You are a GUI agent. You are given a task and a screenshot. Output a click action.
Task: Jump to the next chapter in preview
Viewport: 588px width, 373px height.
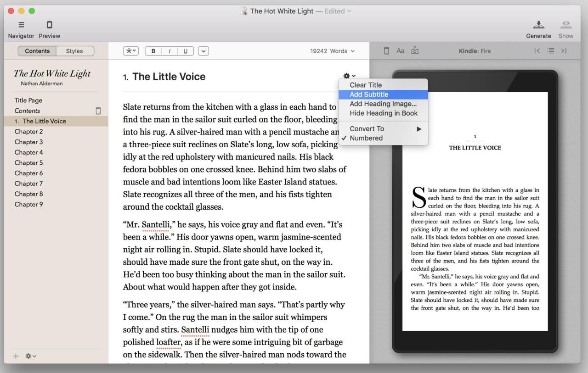[564, 51]
